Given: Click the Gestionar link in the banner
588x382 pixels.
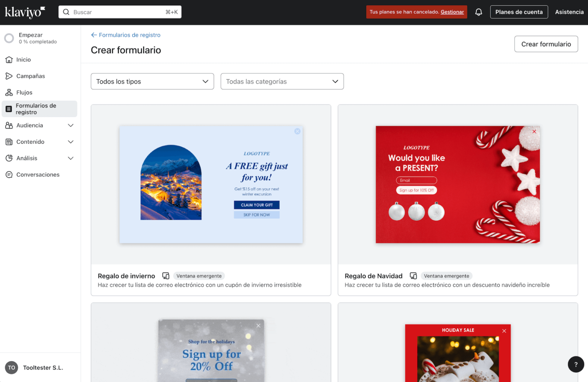Looking at the screenshot, I should click(452, 12).
